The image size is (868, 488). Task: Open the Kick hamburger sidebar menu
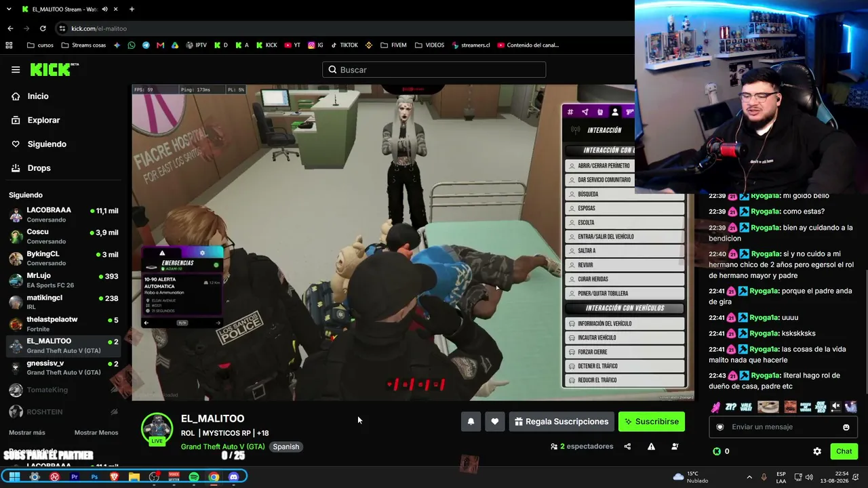tap(16, 70)
